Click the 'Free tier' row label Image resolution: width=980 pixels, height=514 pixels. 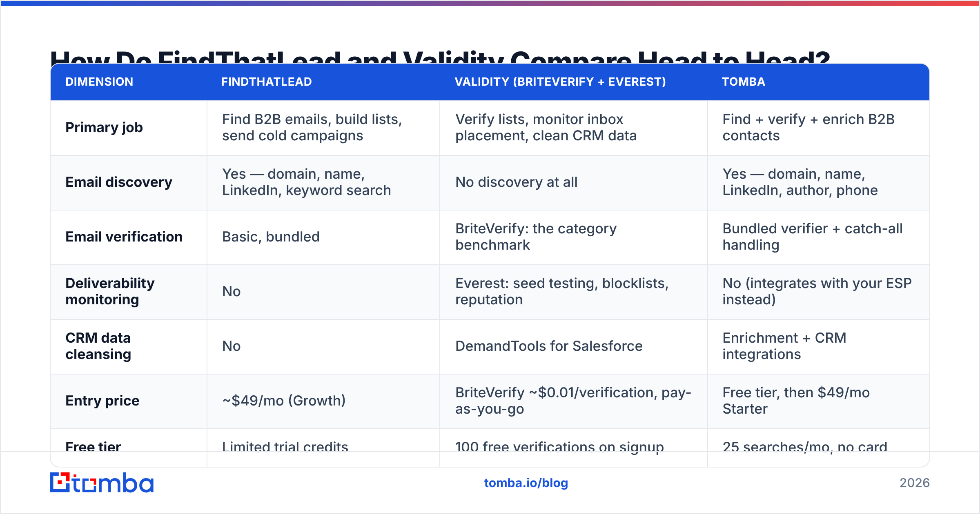[93, 447]
